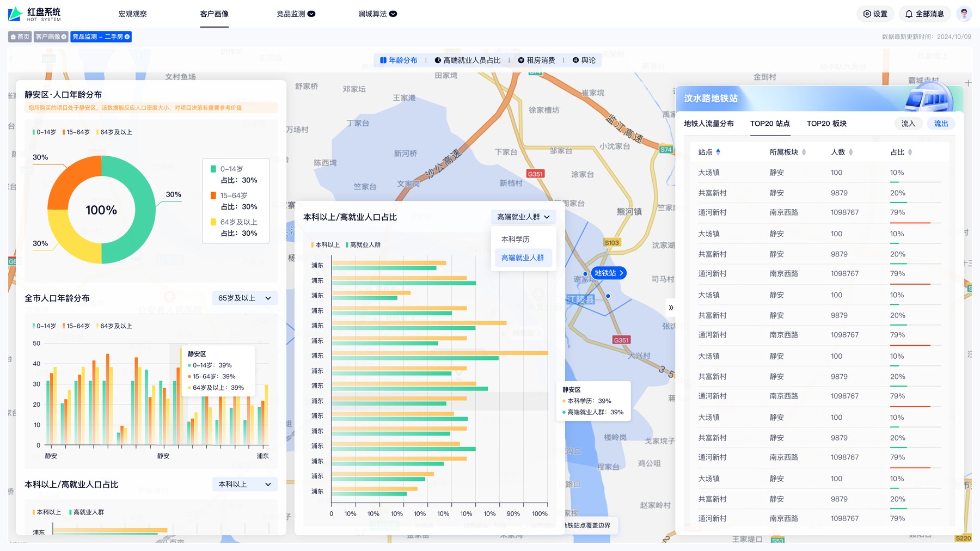Expand the 65岁及以上 dropdown
The height and width of the screenshot is (551, 980).
[244, 298]
